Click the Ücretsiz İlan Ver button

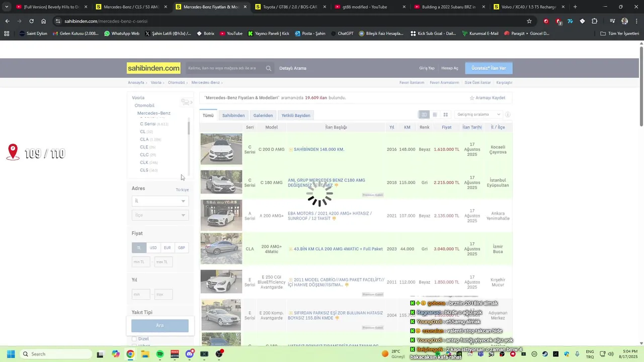pyautogui.click(x=489, y=68)
